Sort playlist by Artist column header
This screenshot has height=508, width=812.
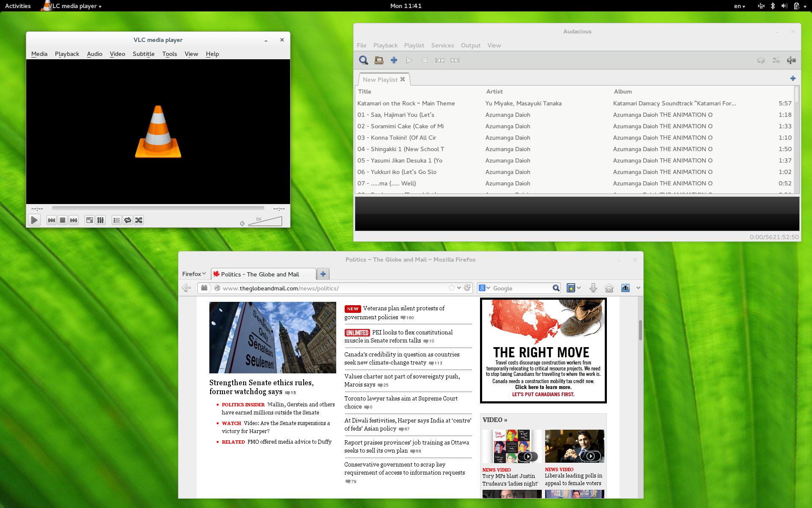(494, 91)
